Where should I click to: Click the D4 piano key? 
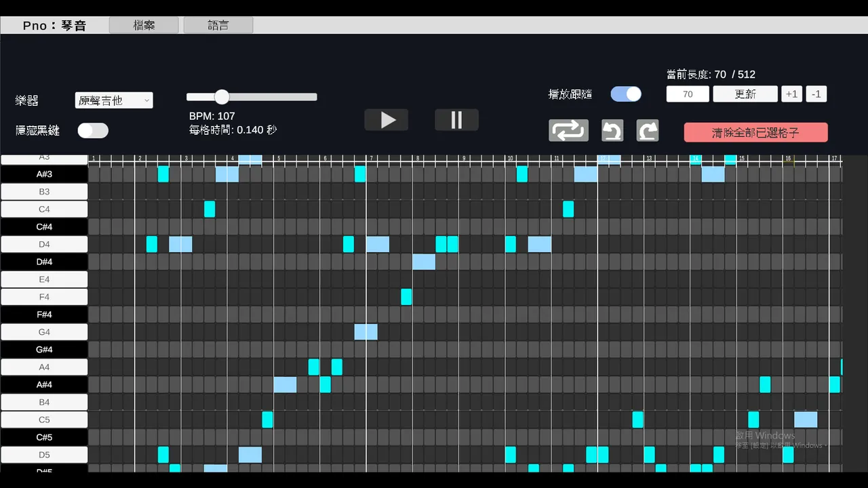click(x=44, y=245)
